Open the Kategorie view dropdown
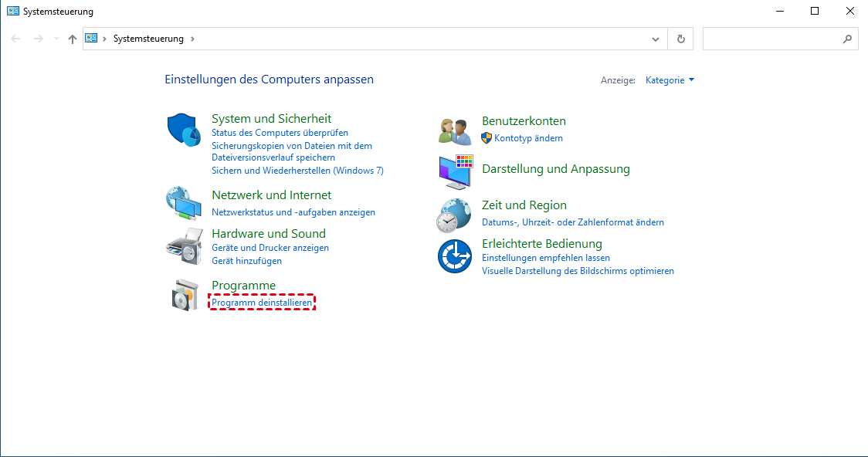 coord(670,80)
